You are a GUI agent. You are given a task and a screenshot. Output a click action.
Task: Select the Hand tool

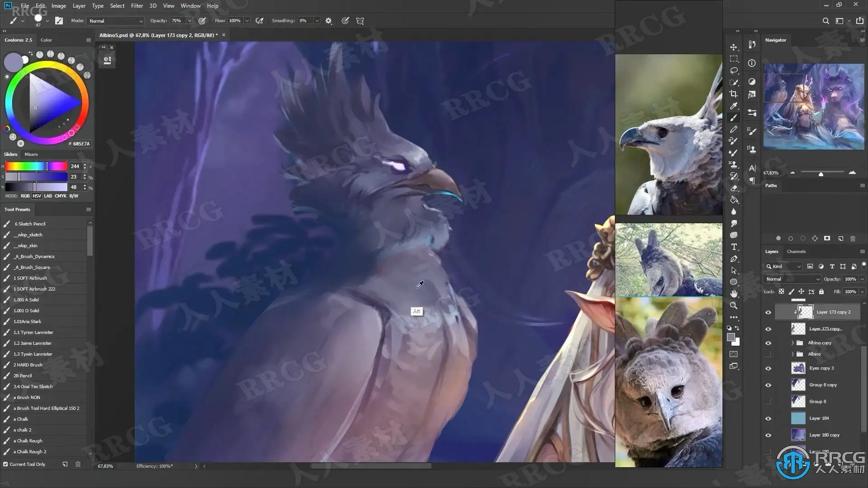(734, 294)
